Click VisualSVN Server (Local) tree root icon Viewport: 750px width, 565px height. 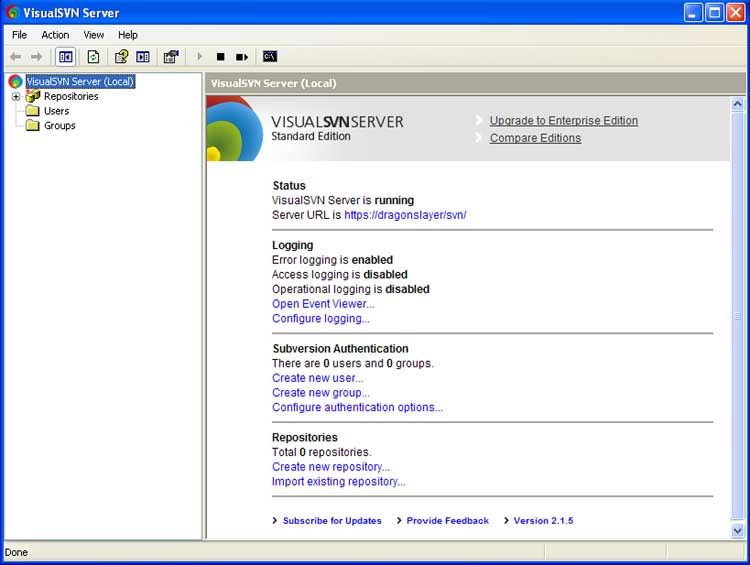point(15,81)
